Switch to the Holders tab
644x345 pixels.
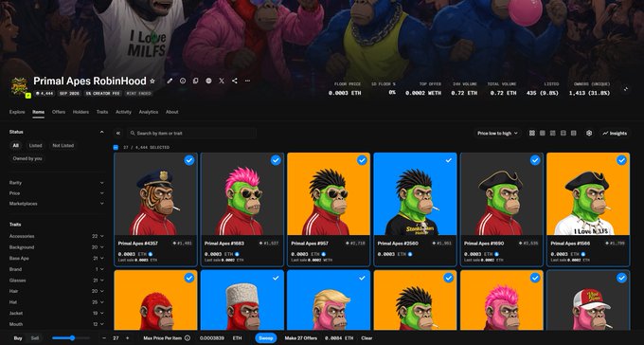[x=80, y=112]
